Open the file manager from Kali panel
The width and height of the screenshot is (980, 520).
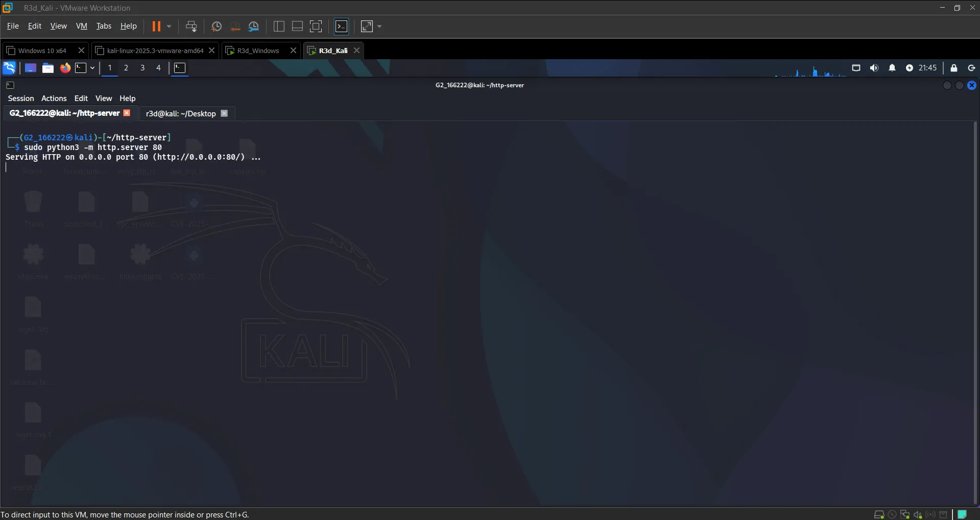(48, 68)
